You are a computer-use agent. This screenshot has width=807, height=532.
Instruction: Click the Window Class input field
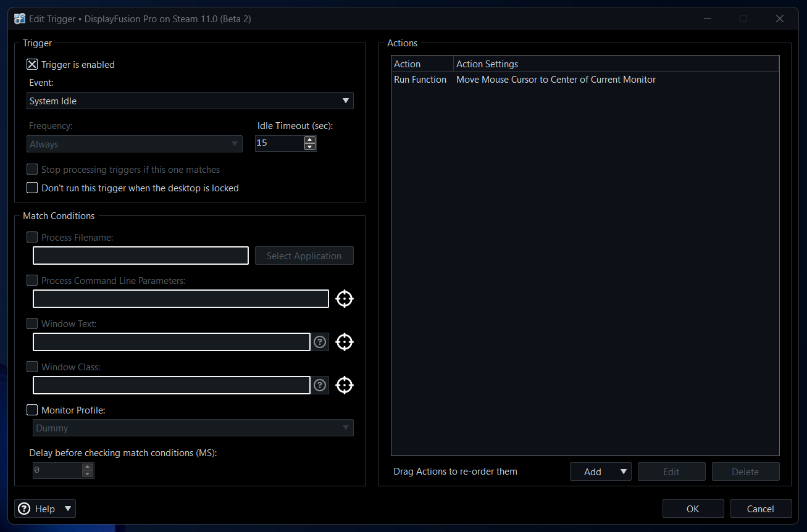(172, 385)
